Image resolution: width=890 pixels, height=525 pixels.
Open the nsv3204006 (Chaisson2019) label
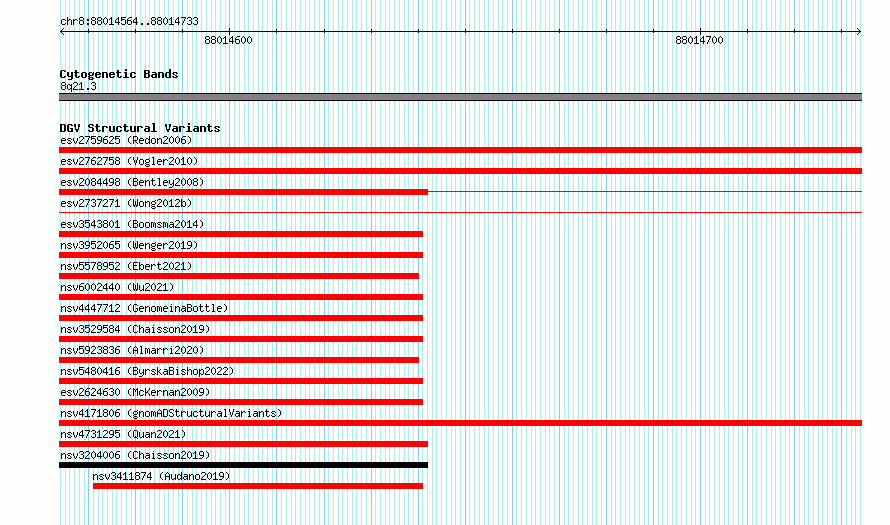(135, 455)
